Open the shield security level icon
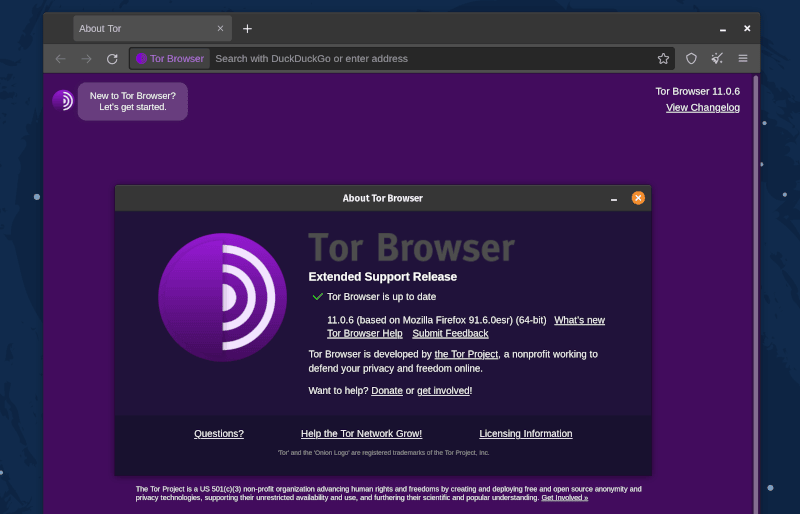This screenshot has height=514, width=800. pos(691,59)
